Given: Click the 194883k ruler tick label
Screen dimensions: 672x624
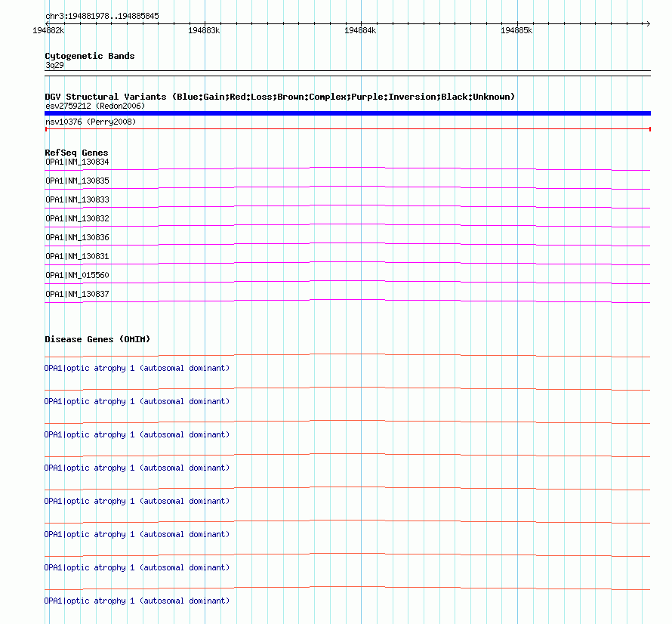Looking at the screenshot, I should point(204,30).
